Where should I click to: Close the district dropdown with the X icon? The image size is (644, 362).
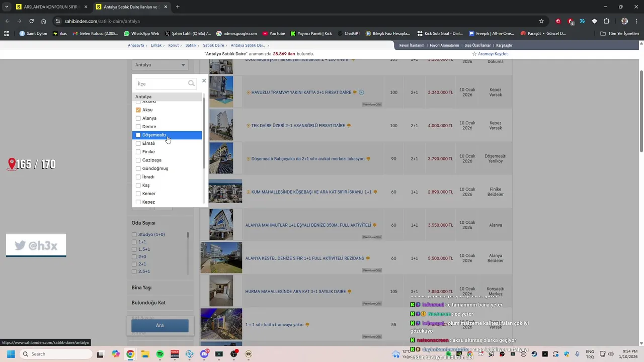click(x=204, y=80)
